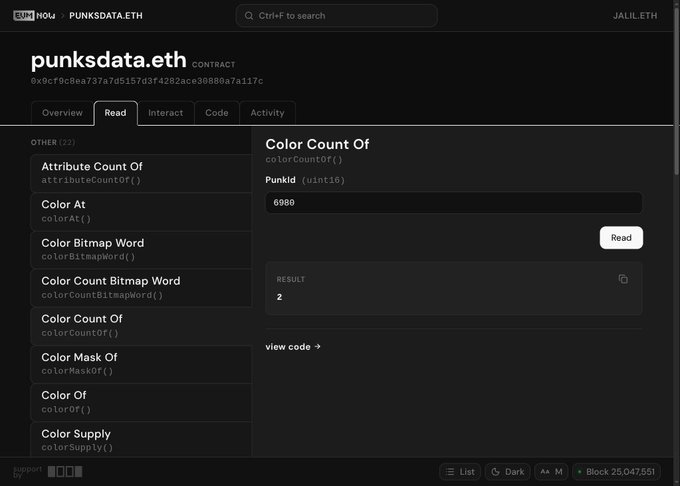Click the Read button
680x486 pixels.
coord(621,238)
